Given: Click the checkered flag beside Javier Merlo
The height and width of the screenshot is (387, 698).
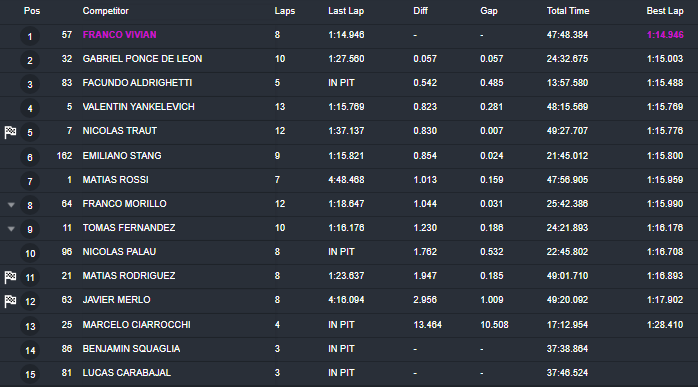Looking at the screenshot, I should click(x=10, y=301).
